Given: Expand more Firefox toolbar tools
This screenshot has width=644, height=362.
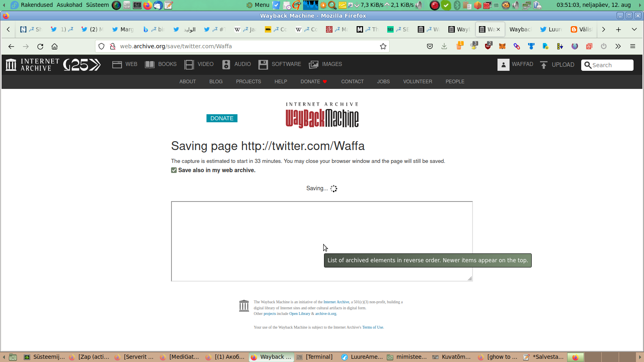Looking at the screenshot, I should pos(618,46).
